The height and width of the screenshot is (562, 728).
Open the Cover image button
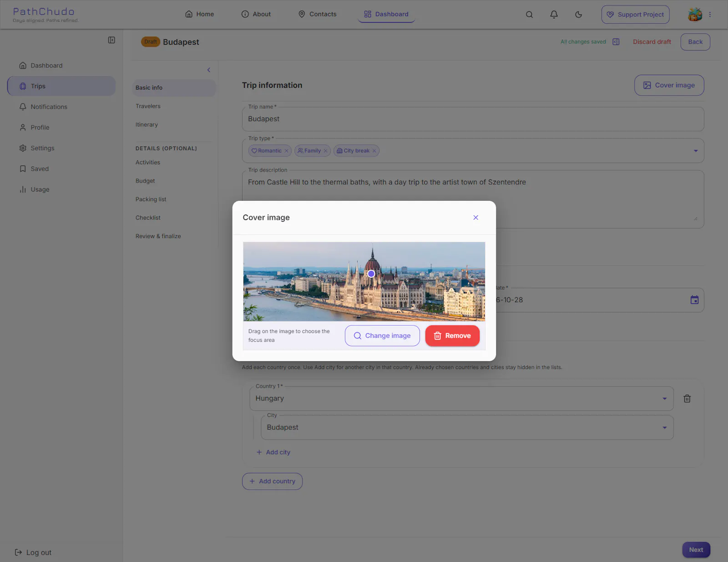pos(669,85)
